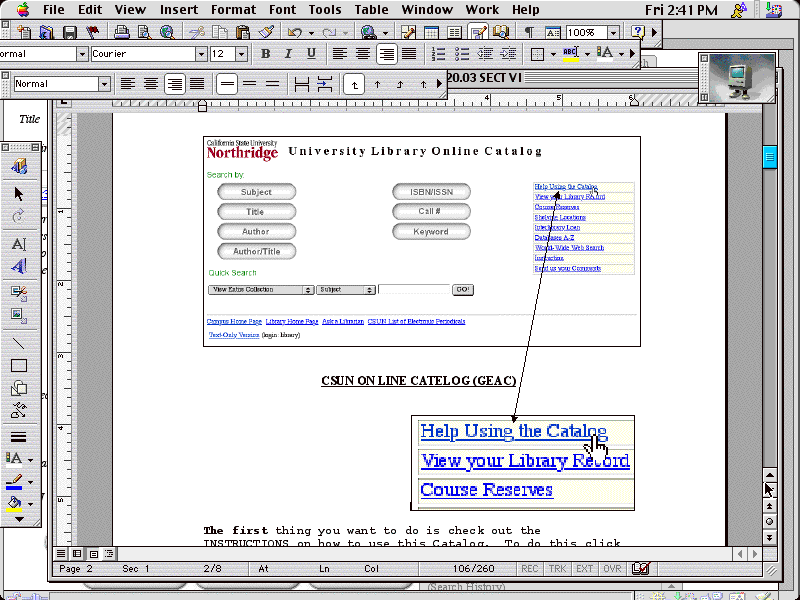Open the Table menu
This screenshot has width=800, height=600.
click(x=371, y=10)
